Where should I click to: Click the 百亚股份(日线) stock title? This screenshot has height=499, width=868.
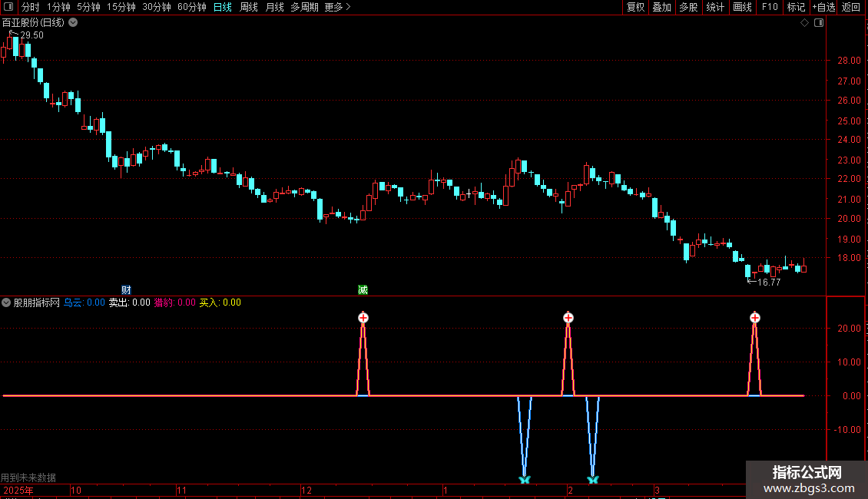pos(33,23)
